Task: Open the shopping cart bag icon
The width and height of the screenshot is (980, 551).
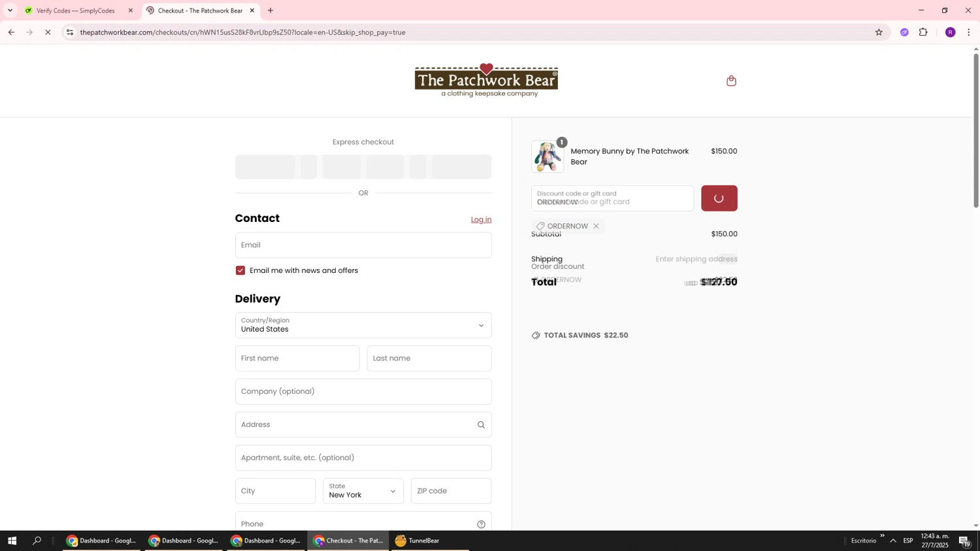Action: click(731, 81)
